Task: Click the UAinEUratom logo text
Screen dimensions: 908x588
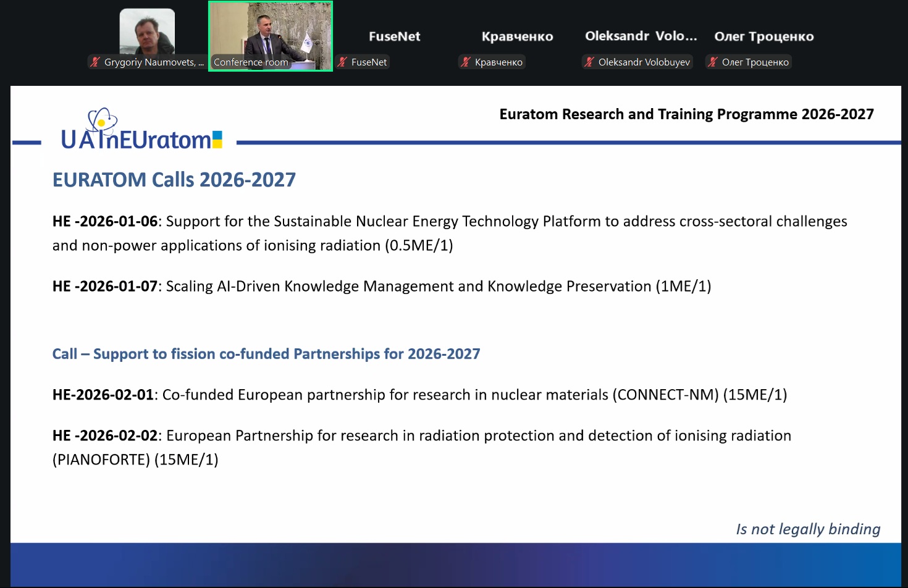Action: click(136, 140)
